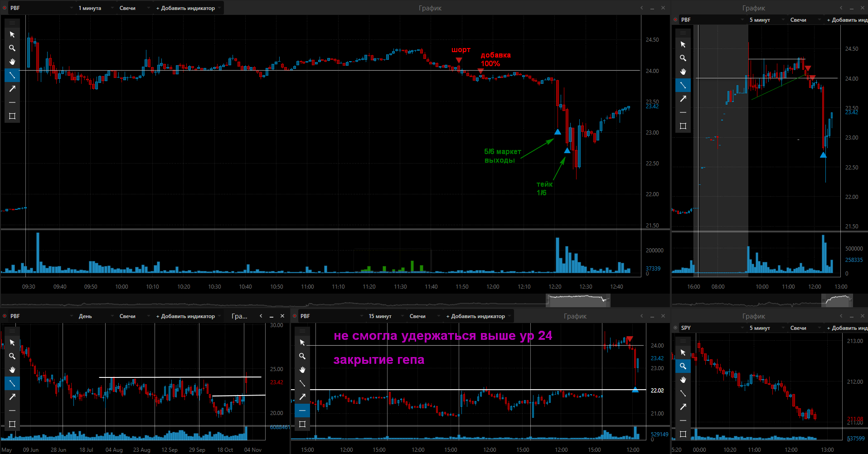Select the trend line tool in the 1-minute PBF chart

(x=12, y=75)
